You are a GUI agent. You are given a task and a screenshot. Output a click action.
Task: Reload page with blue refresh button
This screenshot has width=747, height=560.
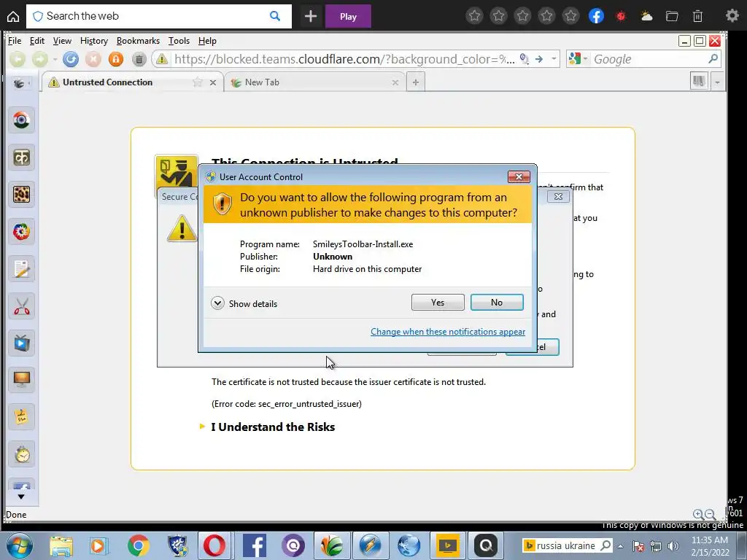(x=71, y=59)
